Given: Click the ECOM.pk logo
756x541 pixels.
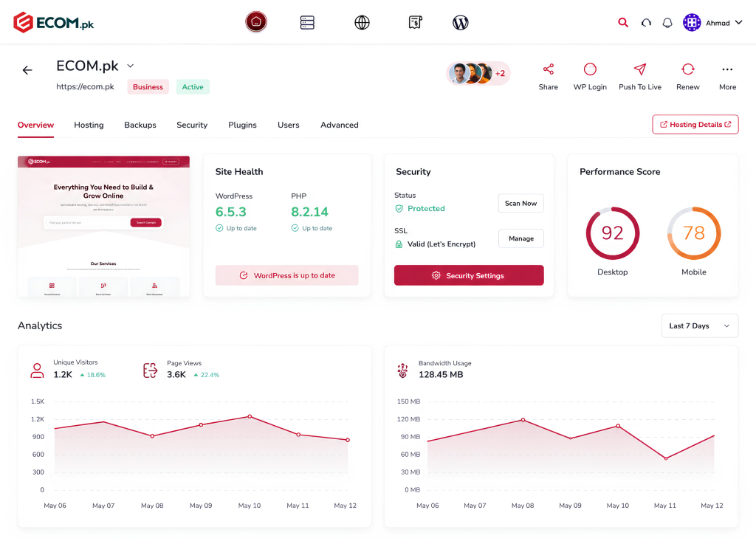Looking at the screenshot, I should tap(53, 23).
